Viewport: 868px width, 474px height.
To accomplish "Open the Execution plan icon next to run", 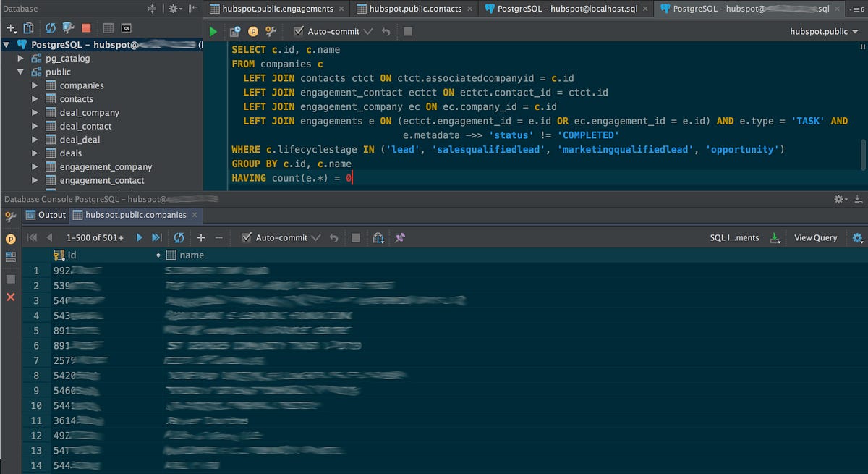I will pos(234,31).
